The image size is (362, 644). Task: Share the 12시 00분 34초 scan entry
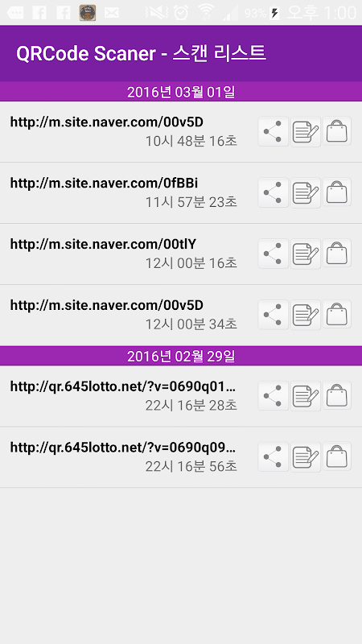pyautogui.click(x=274, y=315)
